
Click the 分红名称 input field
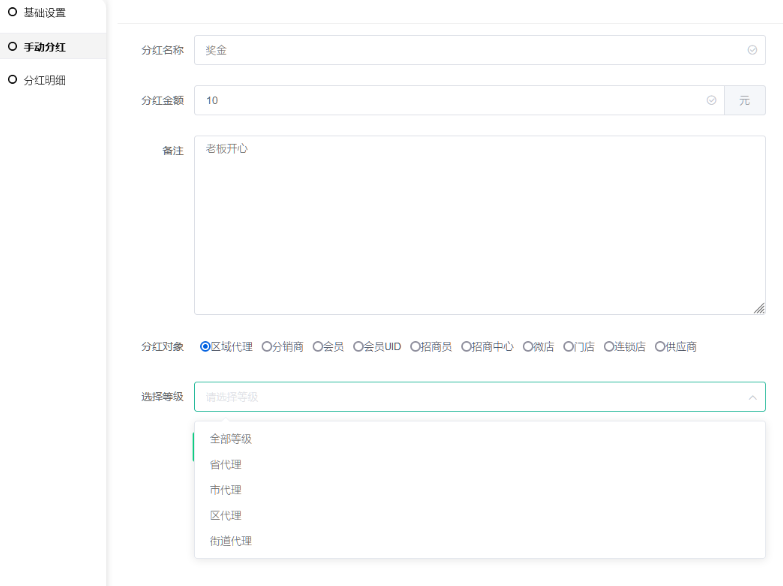pos(470,50)
